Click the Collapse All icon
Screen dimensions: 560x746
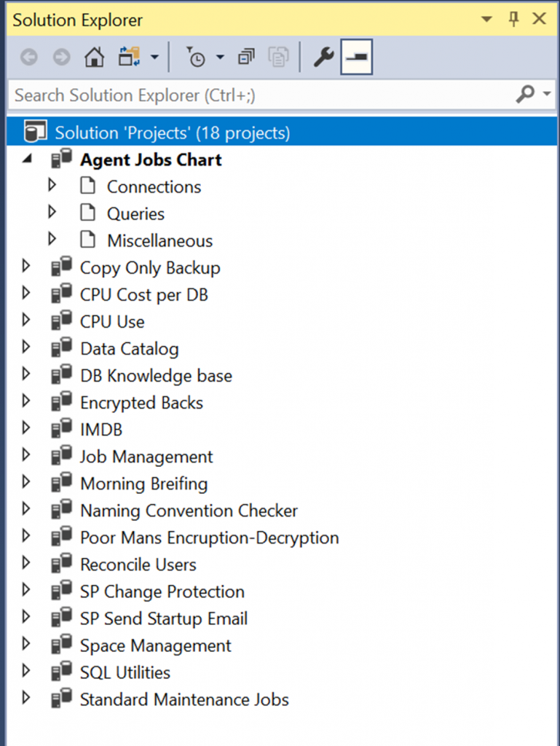click(246, 58)
